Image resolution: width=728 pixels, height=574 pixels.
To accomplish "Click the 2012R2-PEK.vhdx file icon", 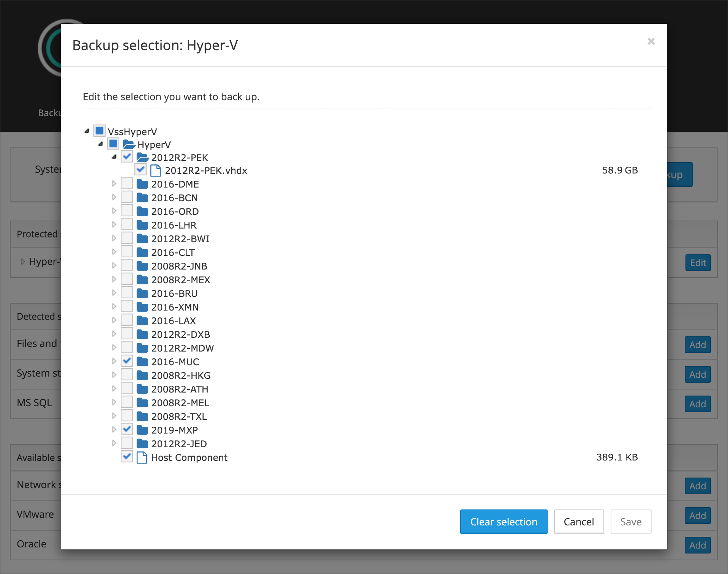I will click(156, 170).
